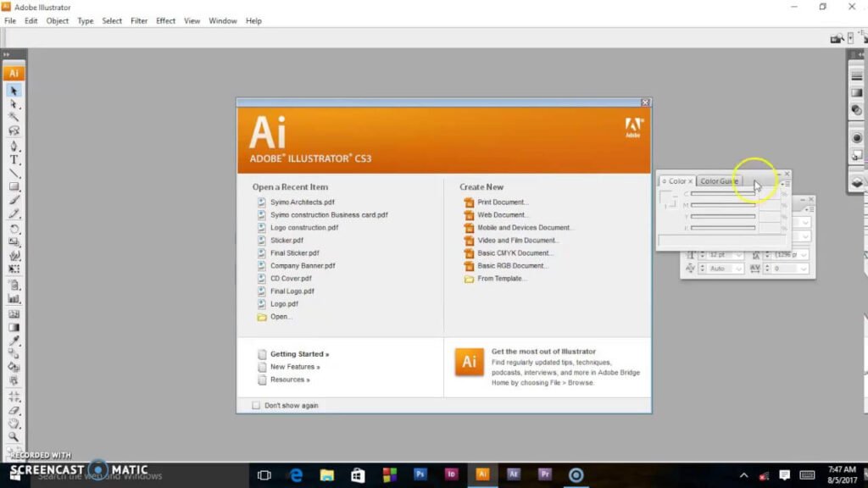This screenshot has height=488, width=868.
Task: Click the New Features link
Action: pyautogui.click(x=295, y=367)
